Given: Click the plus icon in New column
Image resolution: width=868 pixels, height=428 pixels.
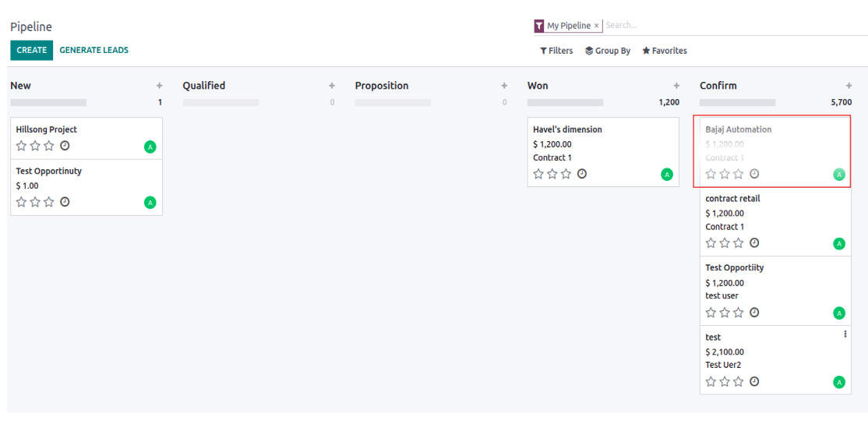Looking at the screenshot, I should point(160,86).
